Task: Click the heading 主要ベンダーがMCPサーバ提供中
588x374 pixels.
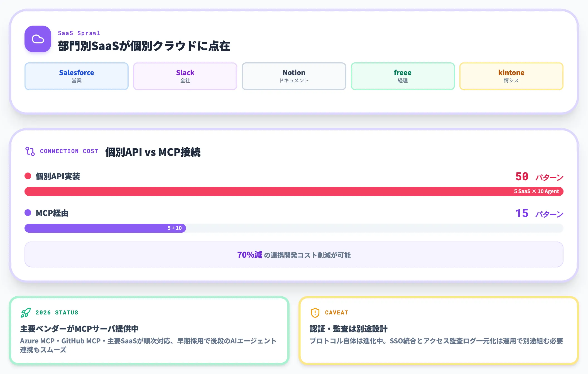Action: [79, 329]
